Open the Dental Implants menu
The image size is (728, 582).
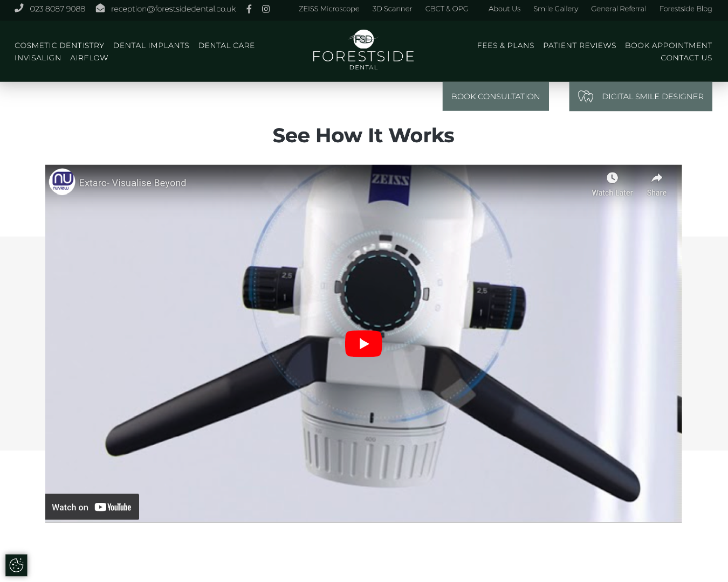pyautogui.click(x=151, y=45)
